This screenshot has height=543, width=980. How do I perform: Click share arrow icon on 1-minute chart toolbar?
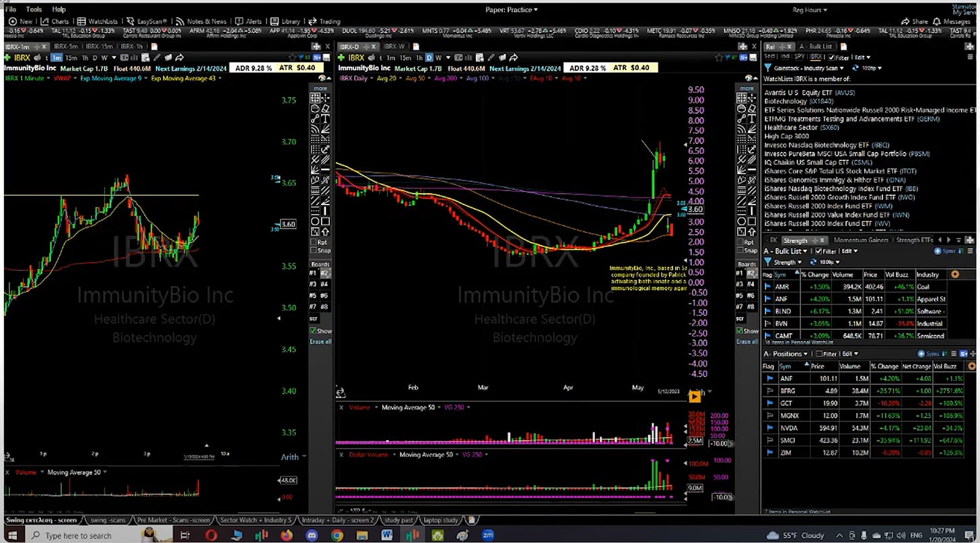pyautogui.click(x=180, y=58)
